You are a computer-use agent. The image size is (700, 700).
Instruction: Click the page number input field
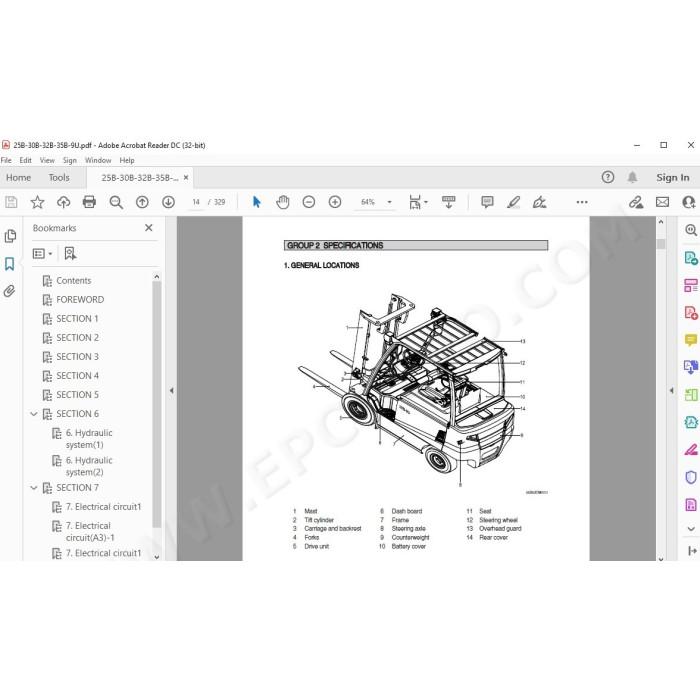196,202
